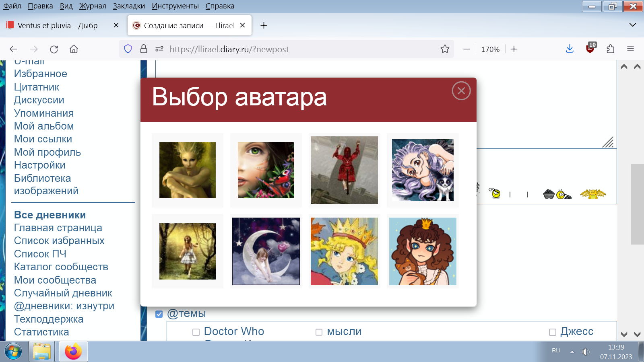
Task: Check the Doctor Who theme checkbox
Action: [x=196, y=332]
